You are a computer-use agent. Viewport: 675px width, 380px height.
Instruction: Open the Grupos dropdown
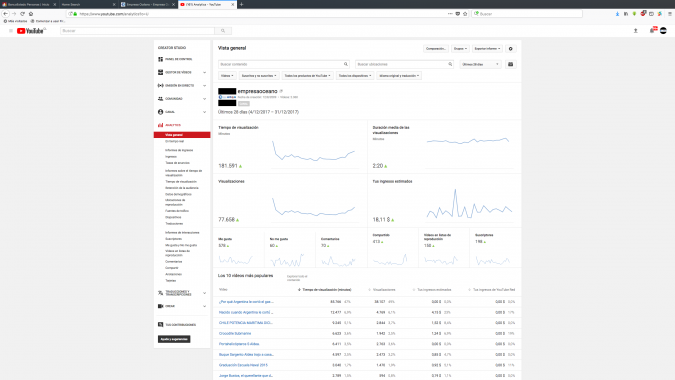[460, 49]
